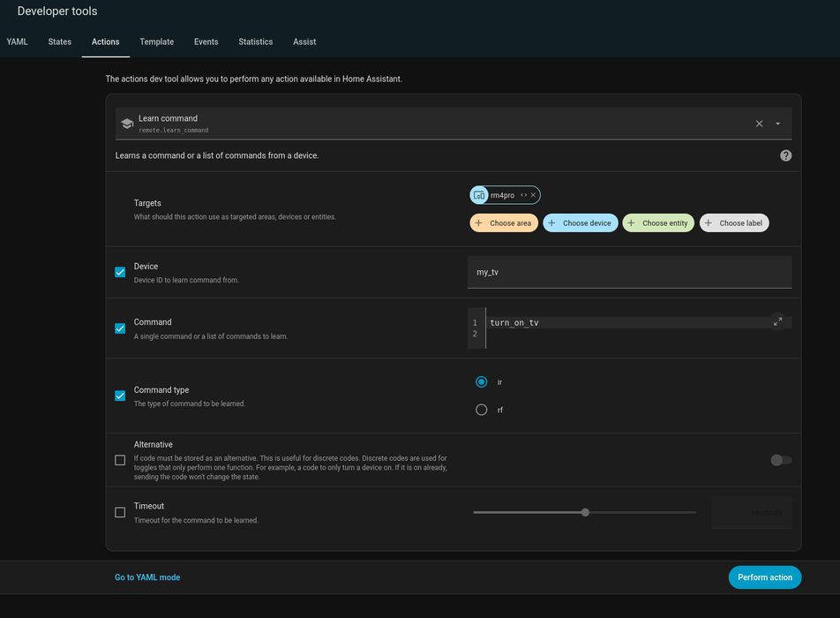Click Choose entity button
This screenshot has height=618, width=840.
pyautogui.click(x=658, y=223)
